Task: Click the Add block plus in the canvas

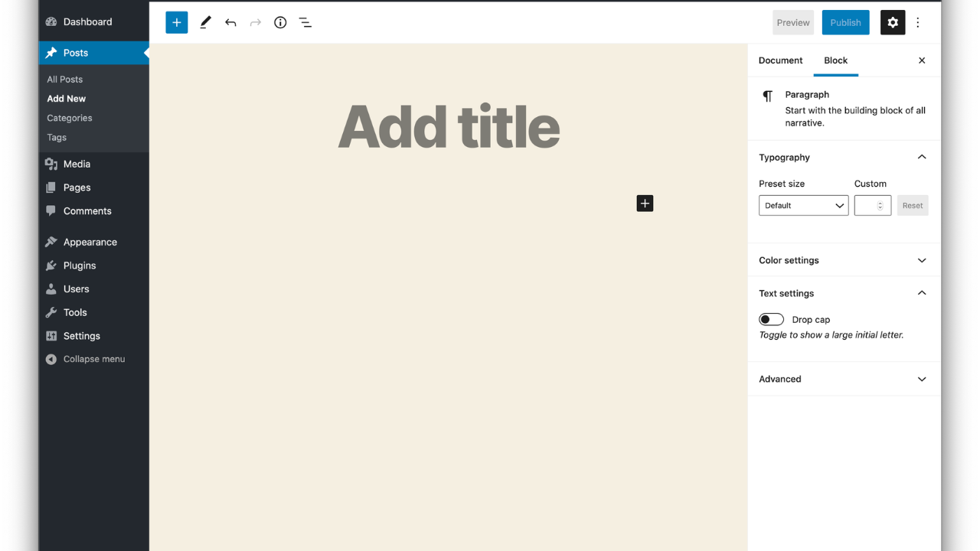Action: 645,203
